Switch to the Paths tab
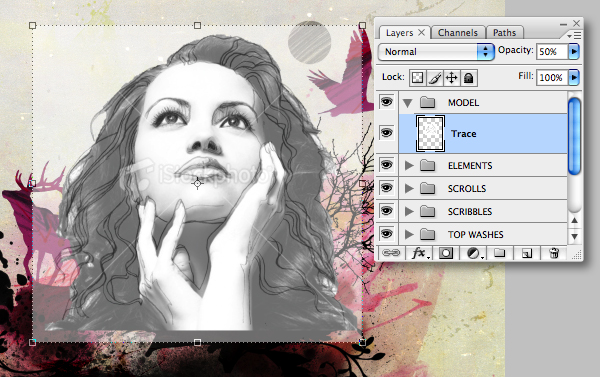600x377 pixels. (x=504, y=33)
